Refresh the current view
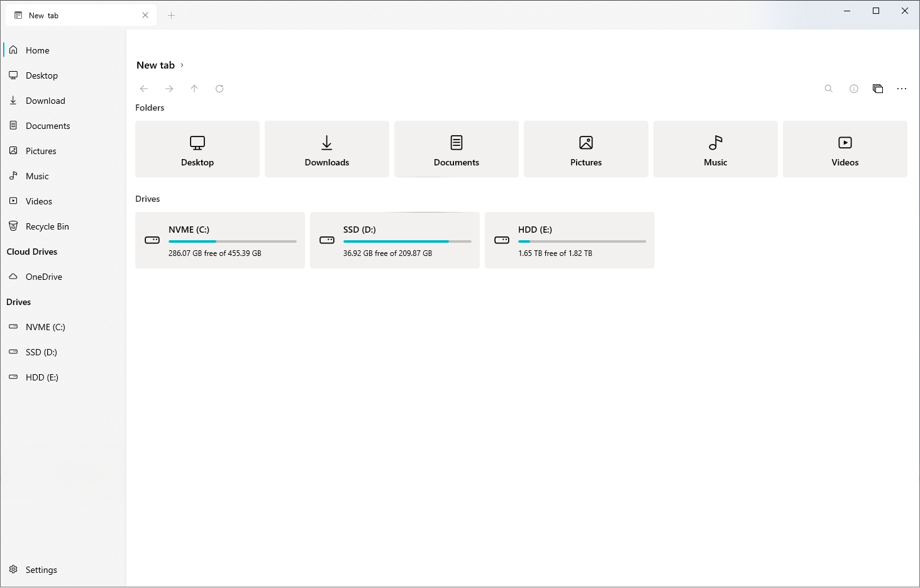920x588 pixels. point(219,89)
